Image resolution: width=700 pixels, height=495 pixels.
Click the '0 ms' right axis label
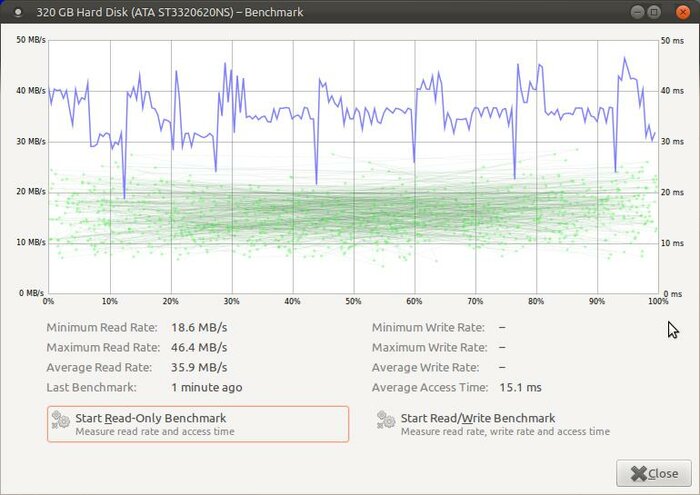point(673,294)
